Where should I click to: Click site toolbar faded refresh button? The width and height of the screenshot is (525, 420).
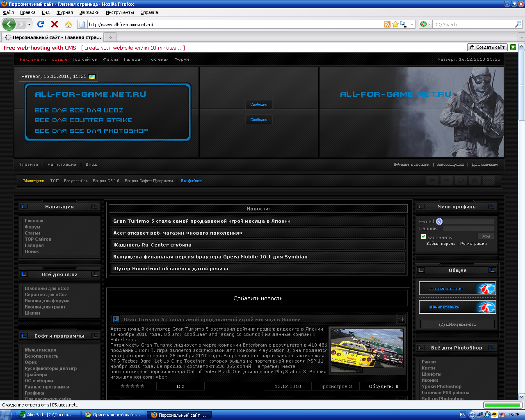pos(461,180)
